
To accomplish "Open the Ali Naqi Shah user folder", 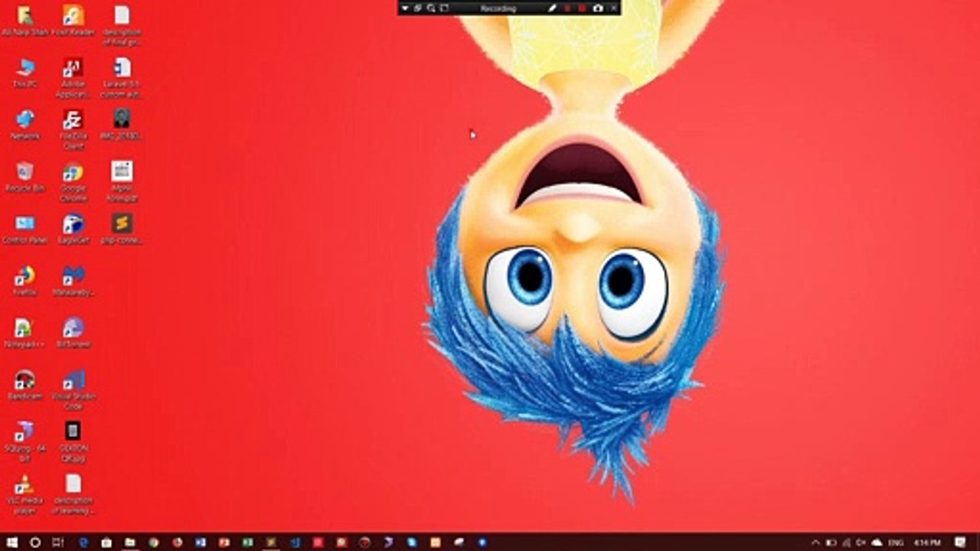I will point(25,21).
